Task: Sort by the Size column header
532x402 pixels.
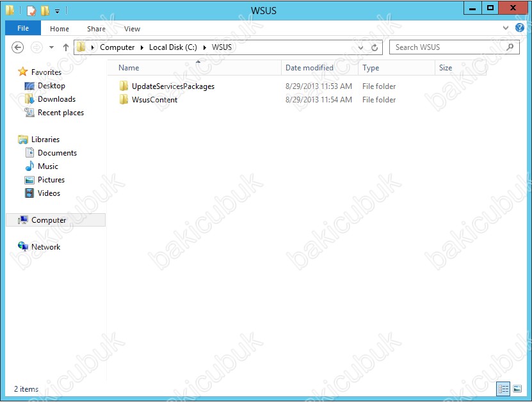Action: 460,67
